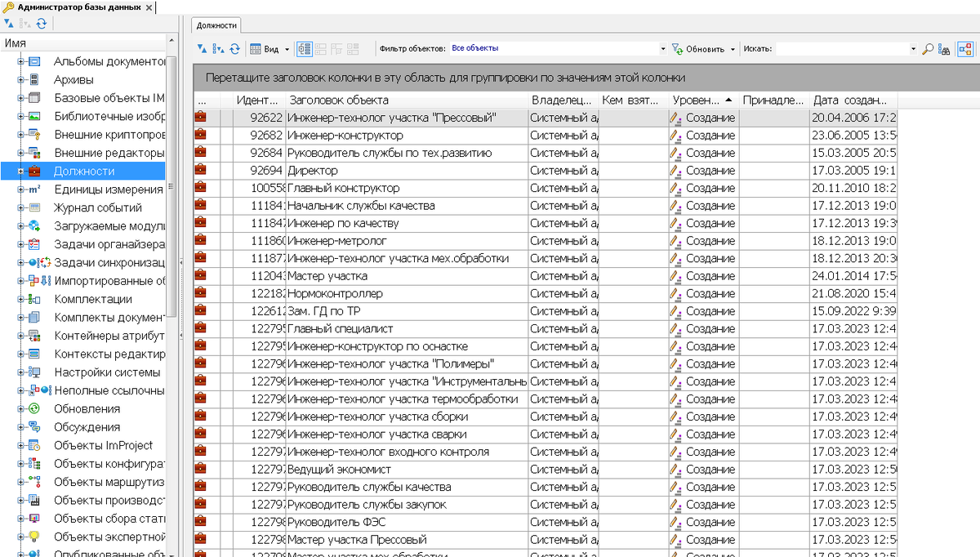980x557 pixels.
Task: Select the Руководитель ФЭС row
Action: point(546,522)
